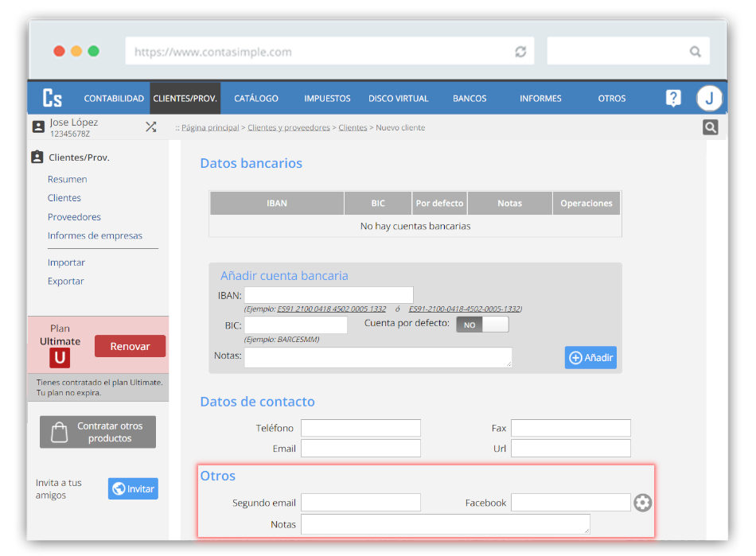Open the Disco Virtual menu

coord(398,99)
